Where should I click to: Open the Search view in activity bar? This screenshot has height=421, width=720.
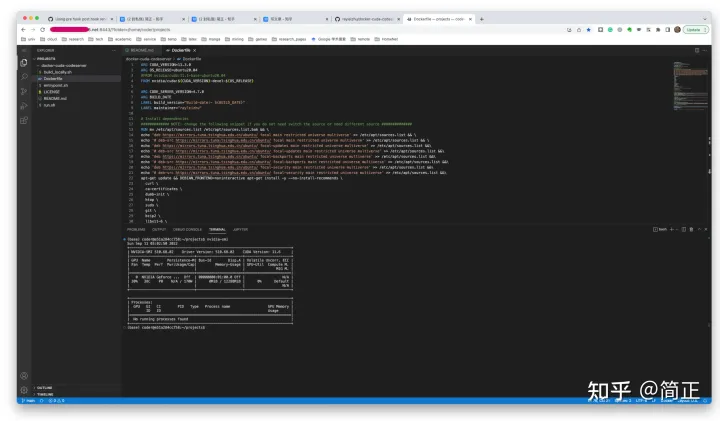[24, 76]
